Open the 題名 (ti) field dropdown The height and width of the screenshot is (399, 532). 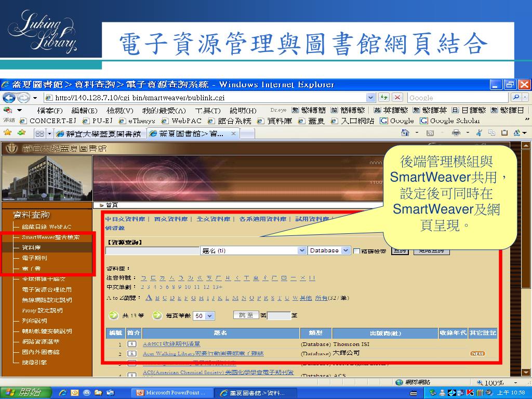(x=302, y=250)
